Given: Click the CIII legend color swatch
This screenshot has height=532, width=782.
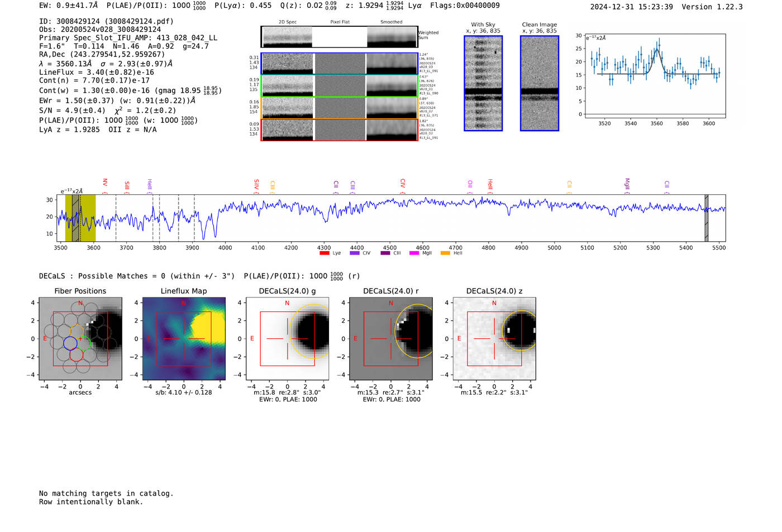Looking at the screenshot, I should tap(385, 253).
